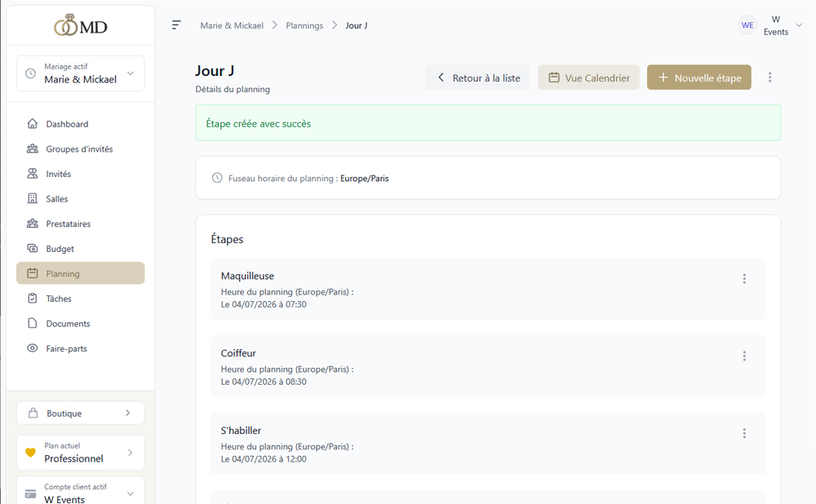The image size is (816, 504).
Task: Go to Prestataires
Action: [80, 223]
